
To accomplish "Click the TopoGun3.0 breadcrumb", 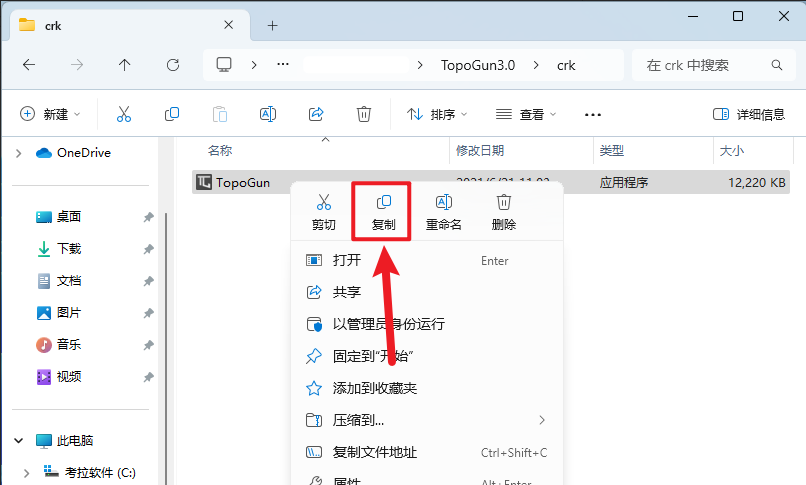I will coord(478,65).
